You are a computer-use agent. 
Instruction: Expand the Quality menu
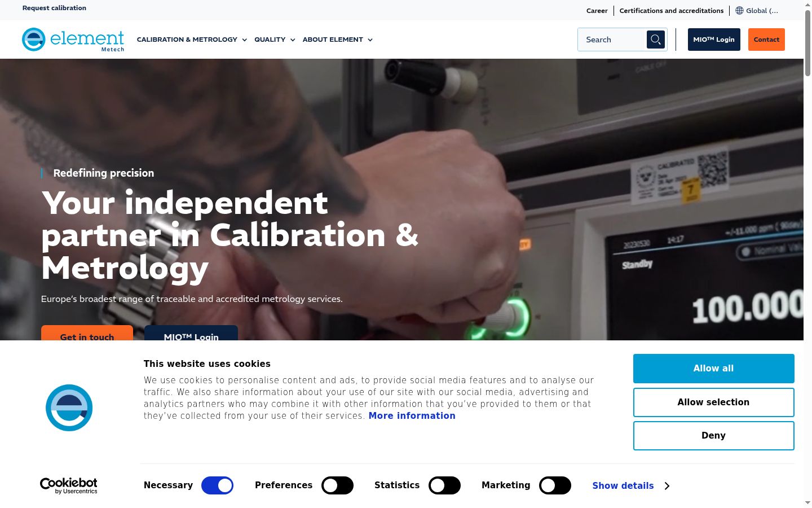[275, 40]
